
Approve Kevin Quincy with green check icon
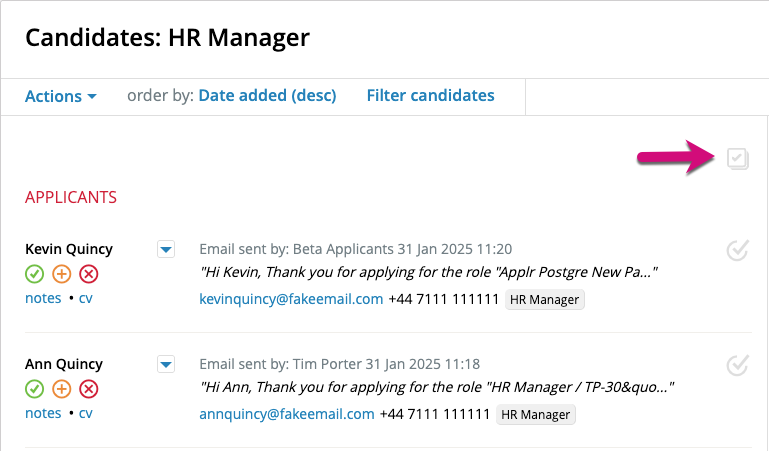click(34, 274)
